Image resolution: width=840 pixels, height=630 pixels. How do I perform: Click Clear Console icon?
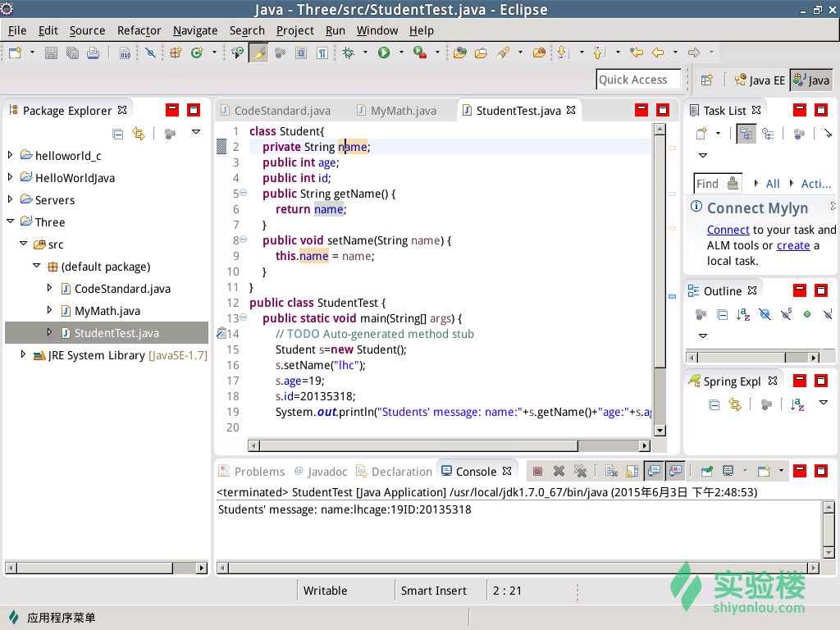611,471
